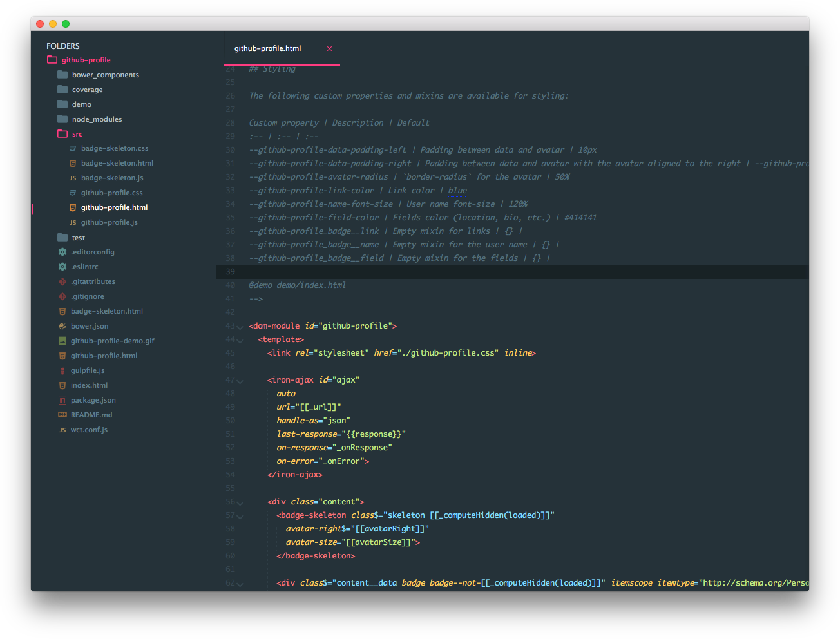Collapse the src folder in sidebar
The width and height of the screenshot is (840, 639).
77,134
